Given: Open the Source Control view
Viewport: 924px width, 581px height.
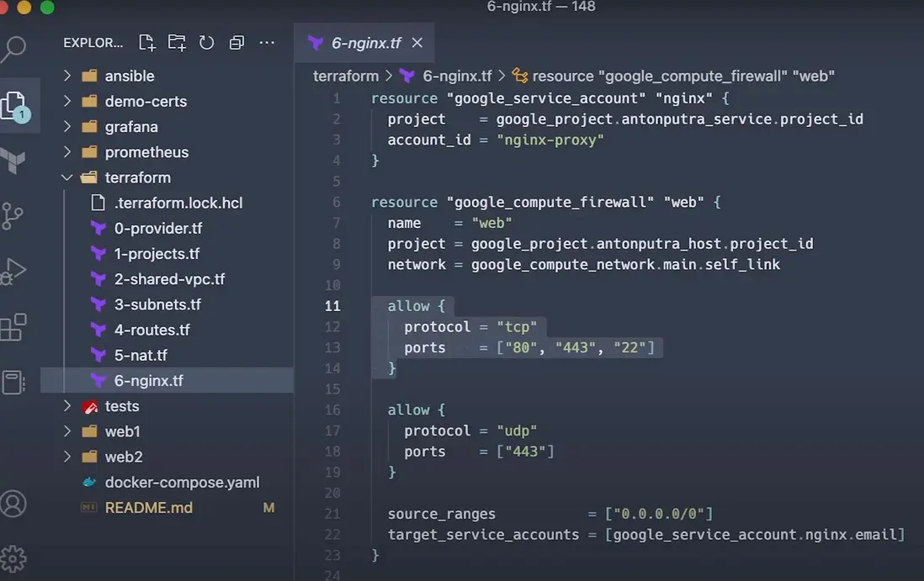Looking at the screenshot, I should click(13, 216).
